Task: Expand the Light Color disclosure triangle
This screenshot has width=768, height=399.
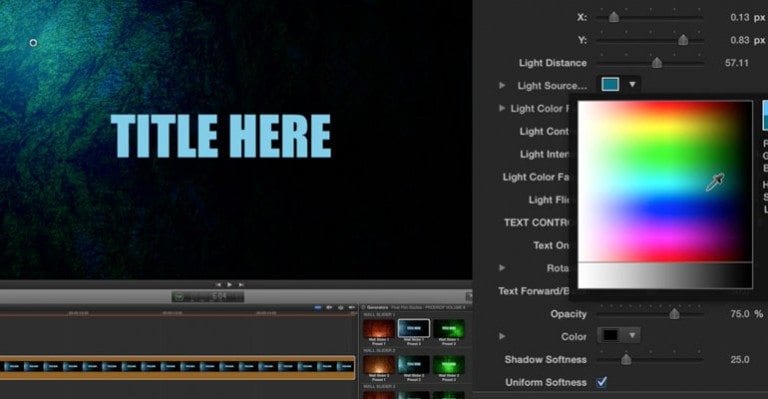Action: pyautogui.click(x=502, y=108)
